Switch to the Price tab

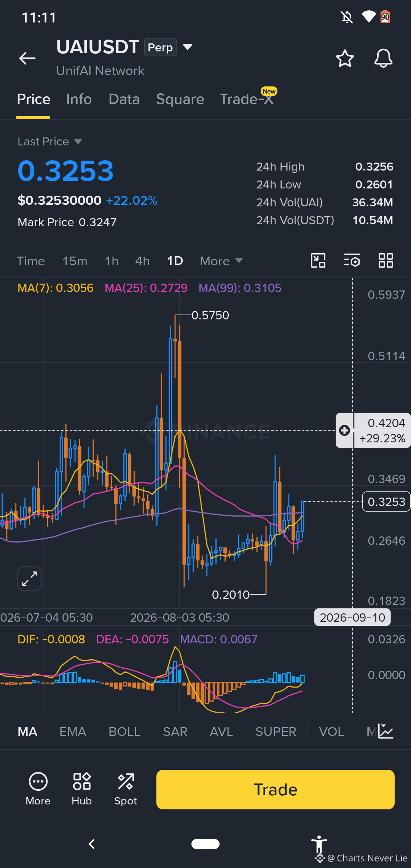(x=33, y=99)
